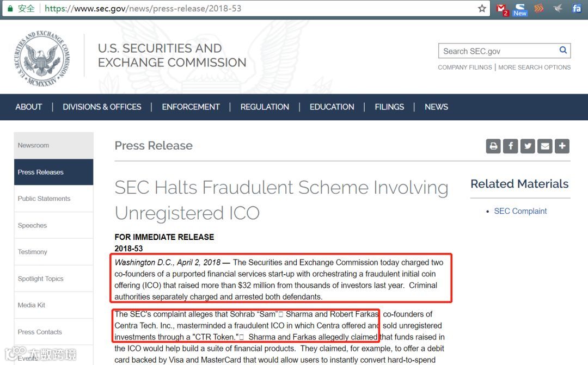Open Spotlight Topics in the sidebar
588x365 pixels.
point(41,279)
